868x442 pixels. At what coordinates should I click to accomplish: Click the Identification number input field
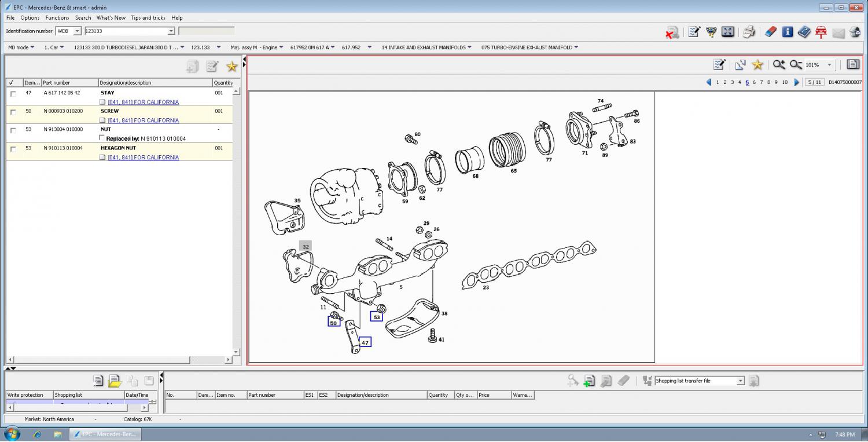coord(126,31)
